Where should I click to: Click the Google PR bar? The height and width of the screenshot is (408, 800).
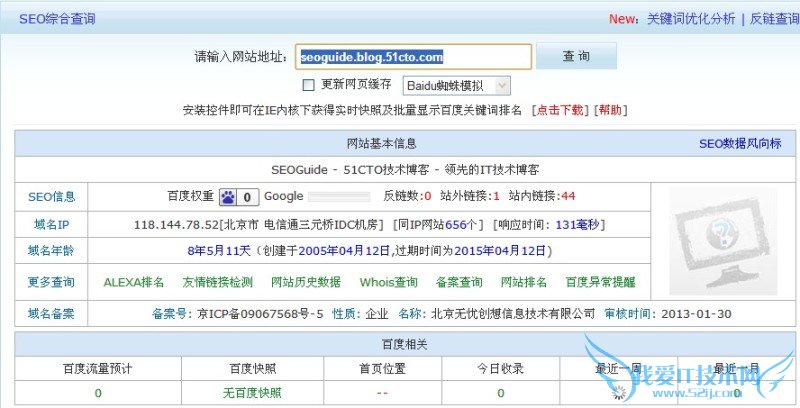(339, 197)
